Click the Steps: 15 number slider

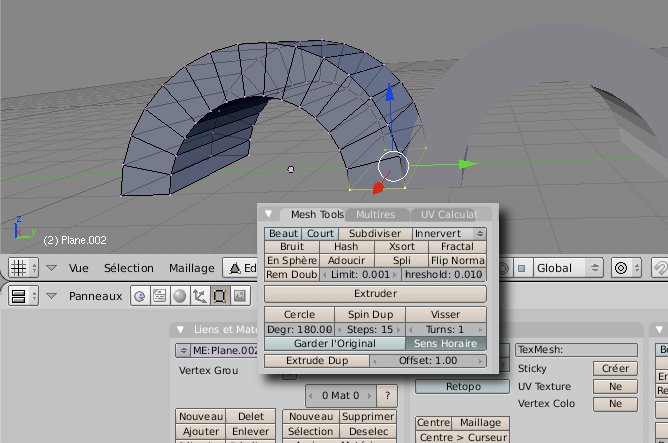[370, 329]
